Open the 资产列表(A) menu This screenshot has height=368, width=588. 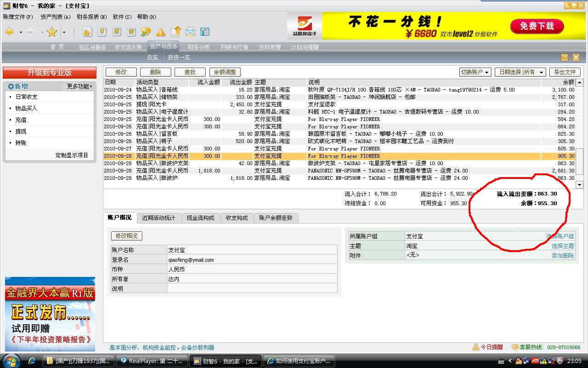56,17
